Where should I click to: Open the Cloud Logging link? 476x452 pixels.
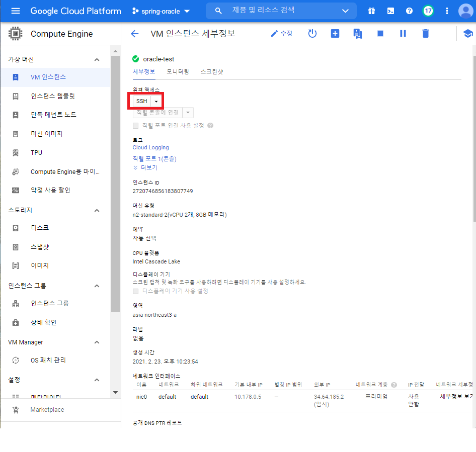coord(150,147)
